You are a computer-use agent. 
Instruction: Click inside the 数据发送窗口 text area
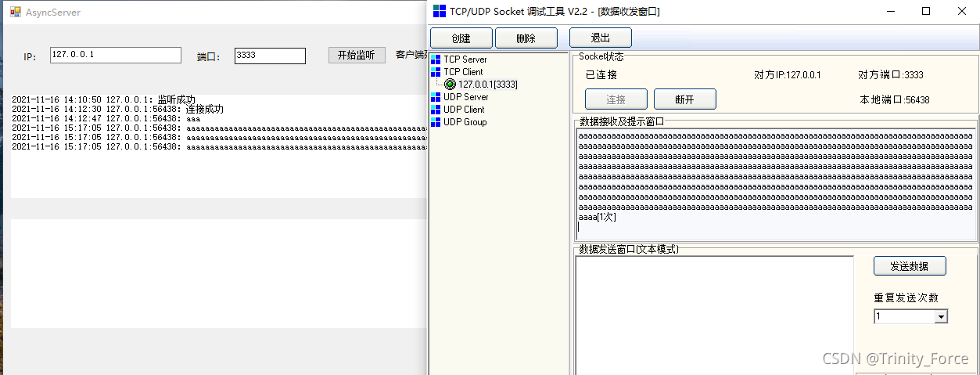tap(715, 315)
